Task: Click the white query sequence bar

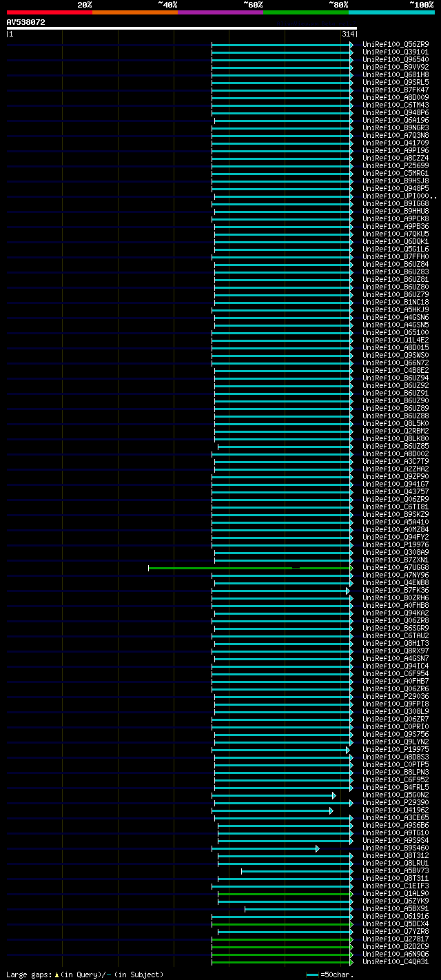Action: click(x=181, y=28)
